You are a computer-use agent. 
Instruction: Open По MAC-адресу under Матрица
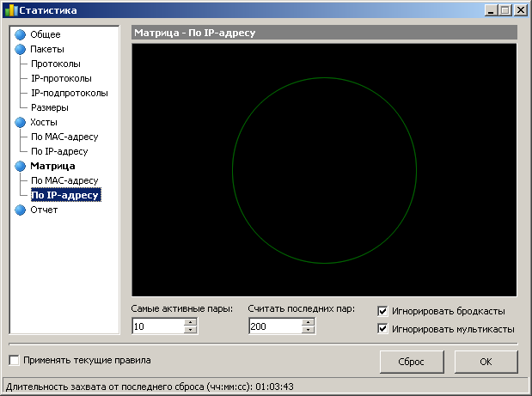click(x=64, y=180)
